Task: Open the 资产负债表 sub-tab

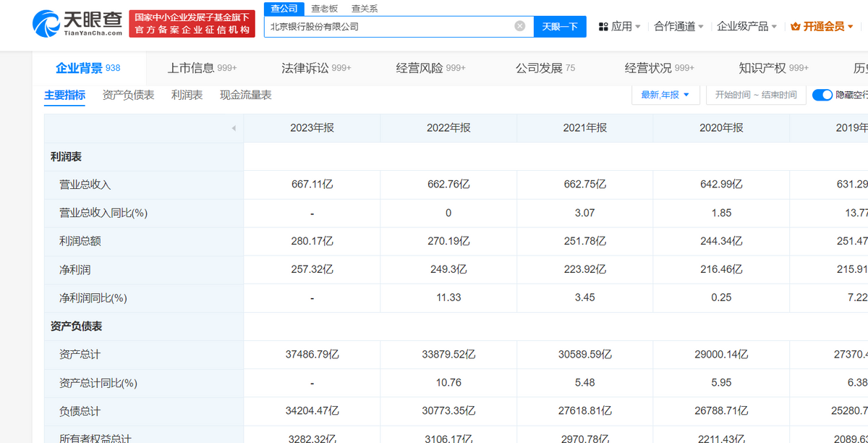Action: tap(129, 95)
